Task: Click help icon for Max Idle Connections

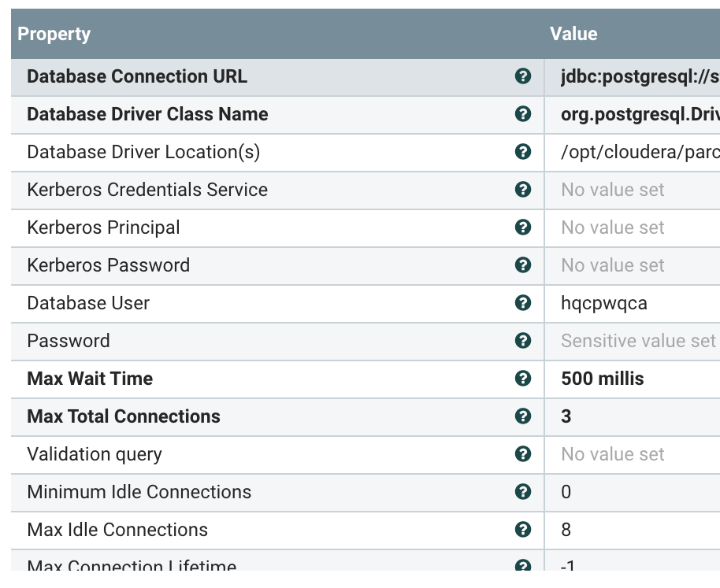Action: point(522,530)
